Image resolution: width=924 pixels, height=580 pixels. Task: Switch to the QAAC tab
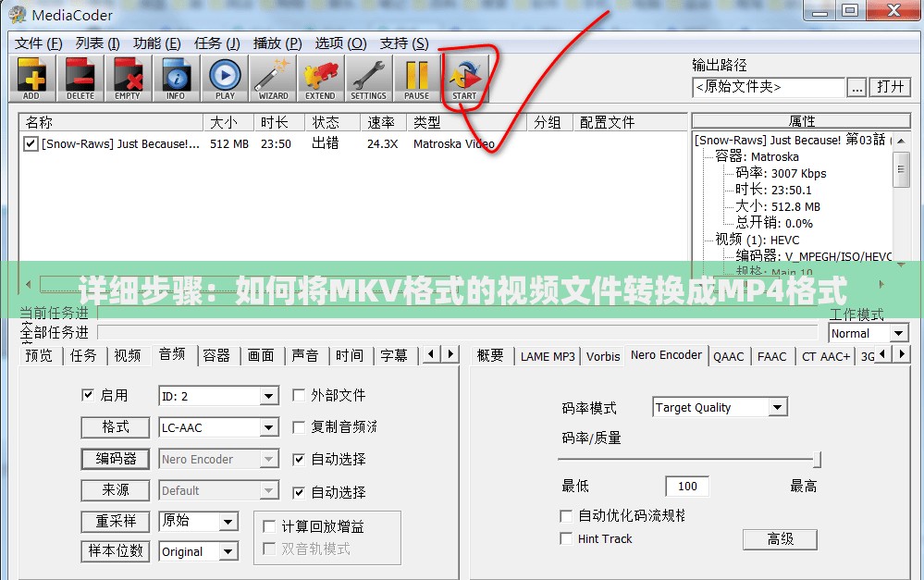point(728,357)
